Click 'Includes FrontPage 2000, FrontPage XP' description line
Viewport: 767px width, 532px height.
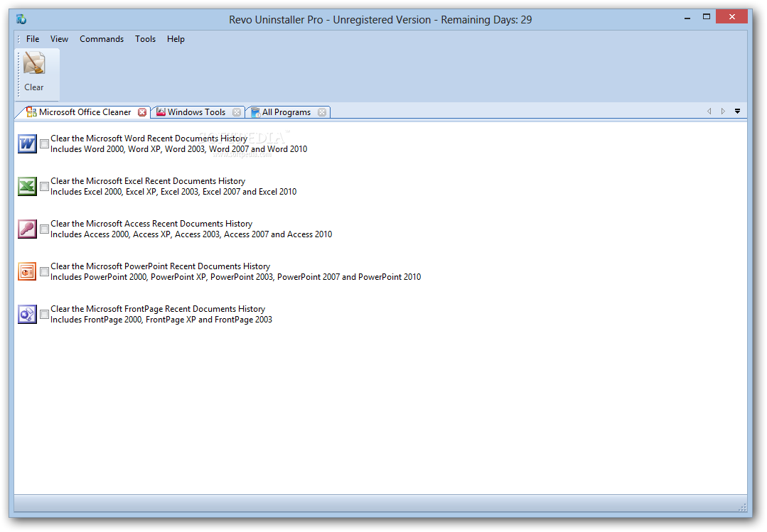pyautogui.click(x=161, y=320)
